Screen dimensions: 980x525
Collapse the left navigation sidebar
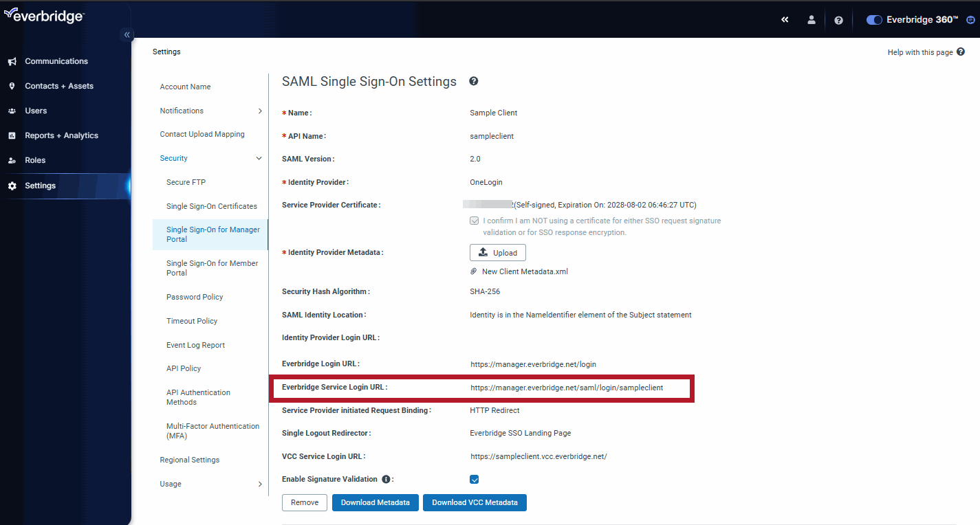127,34
